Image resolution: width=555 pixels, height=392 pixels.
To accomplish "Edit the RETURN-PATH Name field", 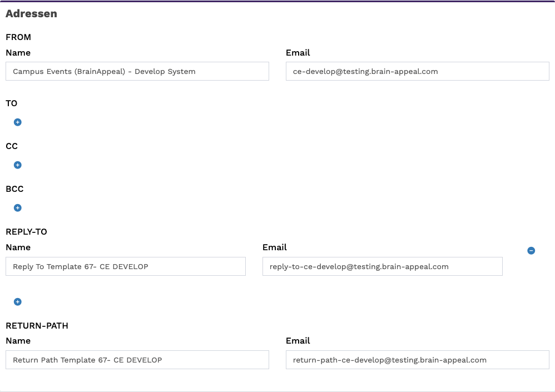I will click(137, 360).
